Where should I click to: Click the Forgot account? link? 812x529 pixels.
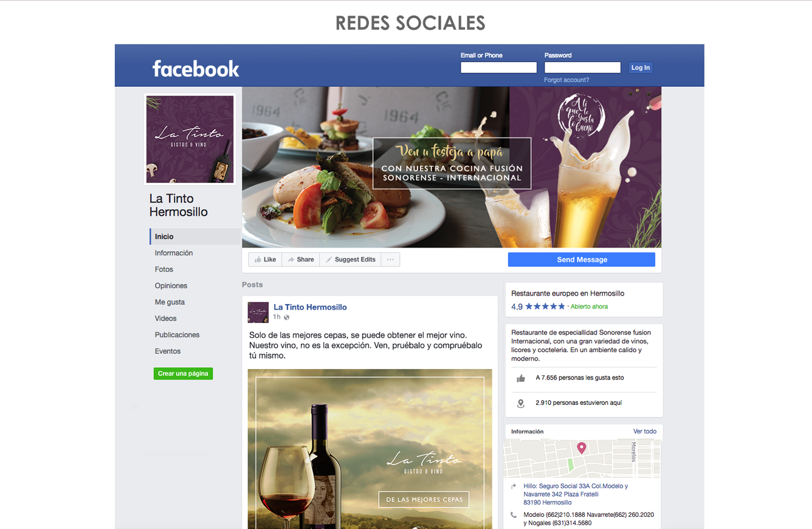pos(566,80)
